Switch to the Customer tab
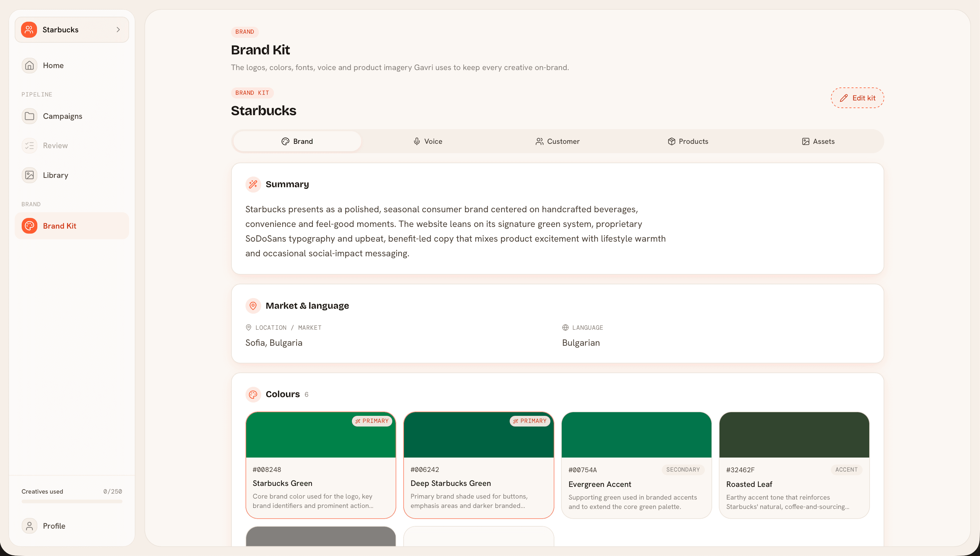The height and width of the screenshot is (556, 980). 558,141
